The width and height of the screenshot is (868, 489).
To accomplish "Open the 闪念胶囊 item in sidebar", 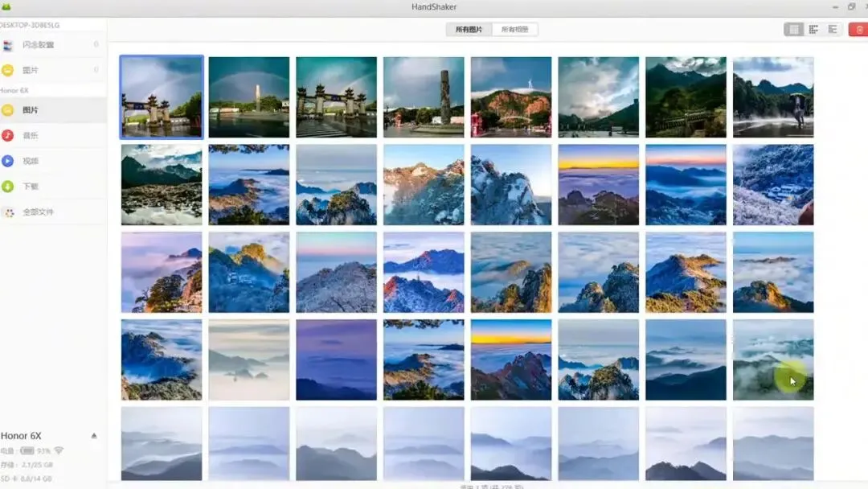I will (52, 45).
